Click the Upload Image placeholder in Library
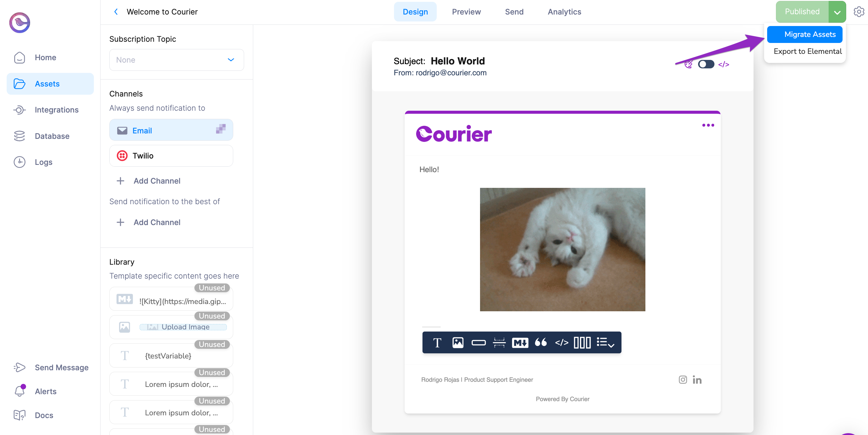The image size is (868, 435). coord(184,327)
